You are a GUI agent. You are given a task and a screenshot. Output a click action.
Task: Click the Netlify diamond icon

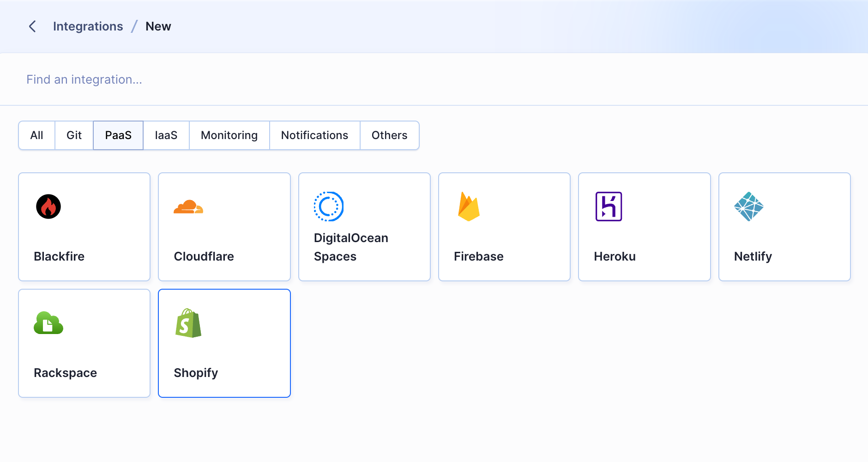749,207
